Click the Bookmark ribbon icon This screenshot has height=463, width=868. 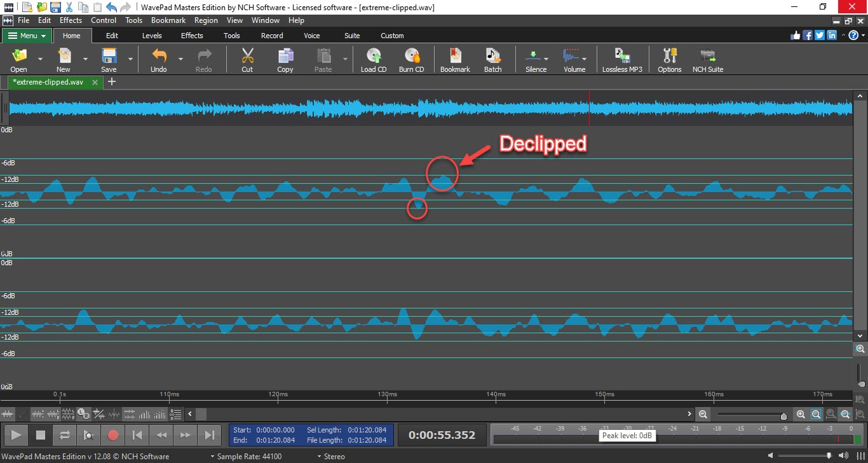(x=455, y=56)
